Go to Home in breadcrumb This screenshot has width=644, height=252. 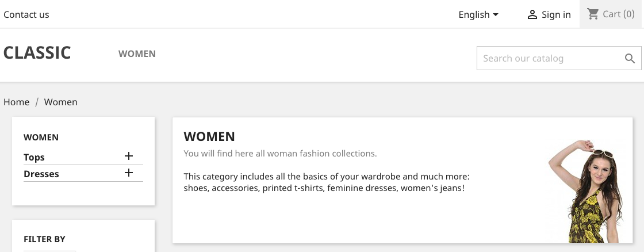tap(17, 102)
